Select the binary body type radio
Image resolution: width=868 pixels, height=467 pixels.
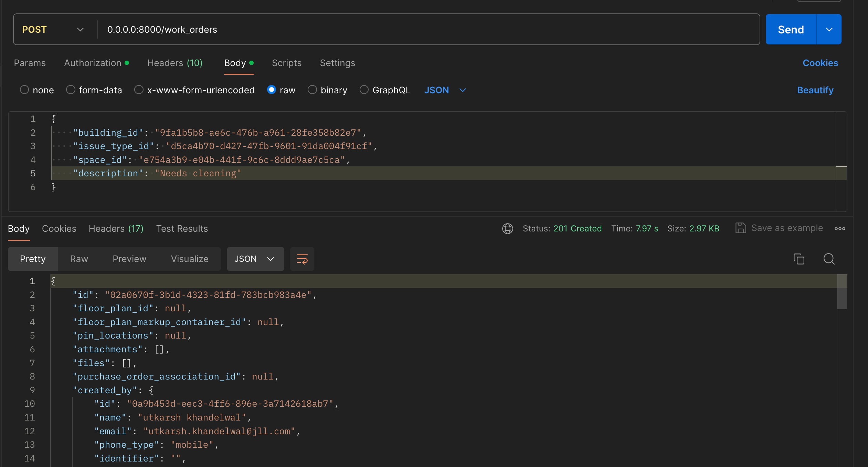click(x=312, y=90)
